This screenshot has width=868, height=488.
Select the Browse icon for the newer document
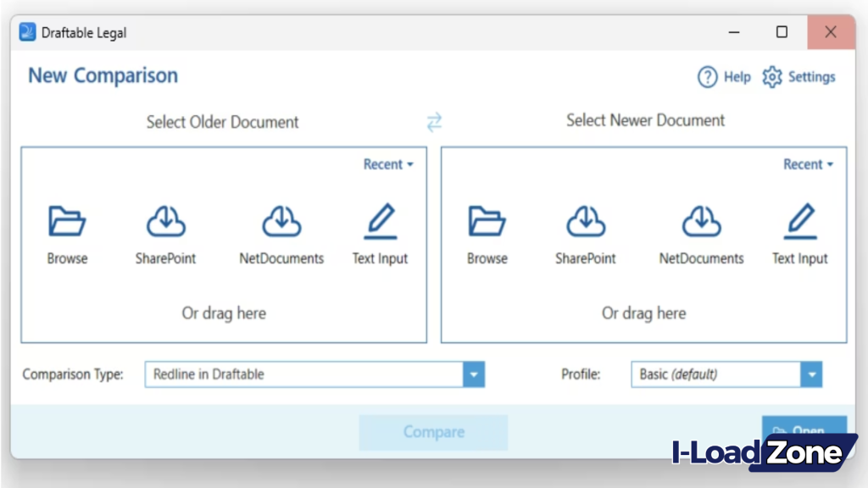pos(487,220)
